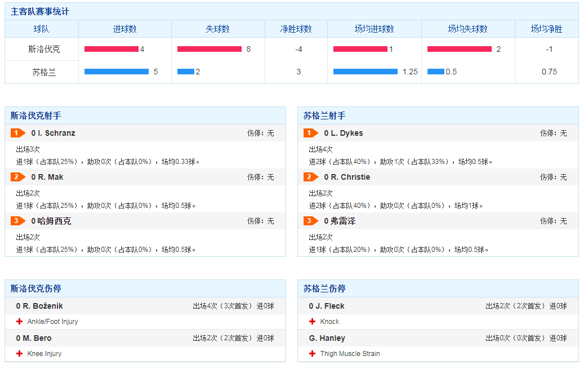Image resolution: width=588 pixels, height=369 pixels.
Task: Click the red cross icon beside Ankle/Foot Injury
Action: point(20,322)
